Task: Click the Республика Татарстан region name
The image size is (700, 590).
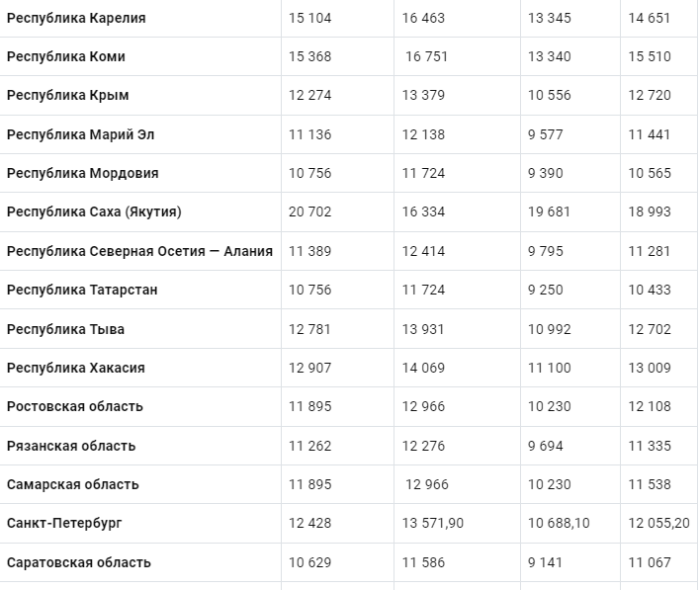Action: point(82,290)
